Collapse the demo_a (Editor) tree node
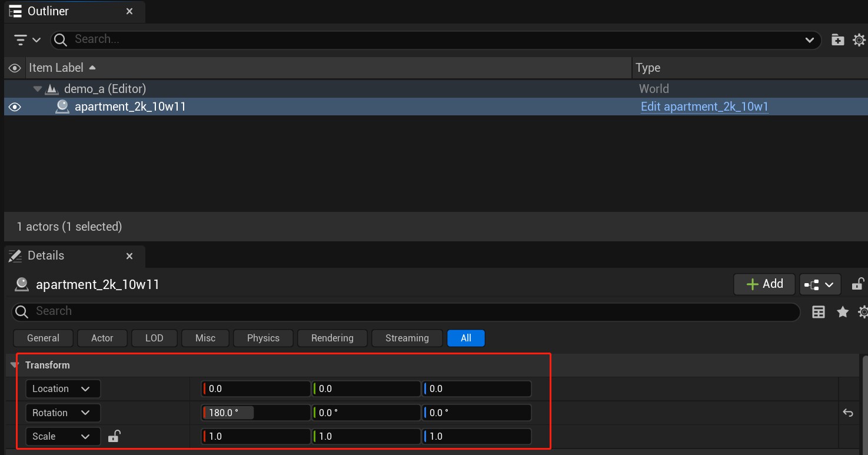868x455 pixels. 38,89
